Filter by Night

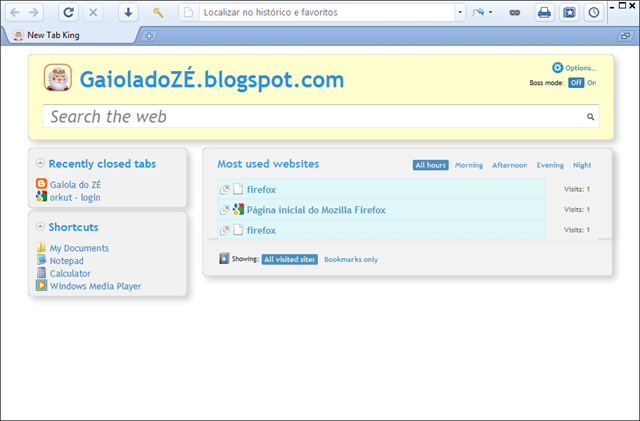click(x=582, y=165)
